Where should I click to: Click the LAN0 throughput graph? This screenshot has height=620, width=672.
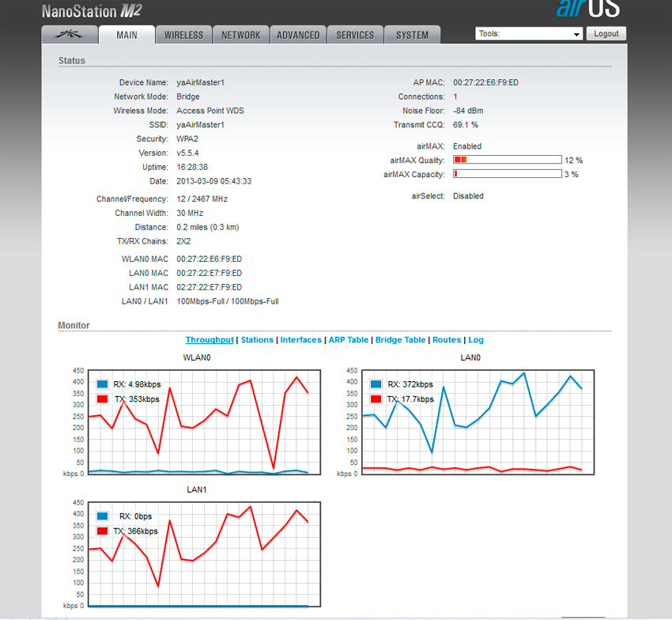pyautogui.click(x=478, y=422)
